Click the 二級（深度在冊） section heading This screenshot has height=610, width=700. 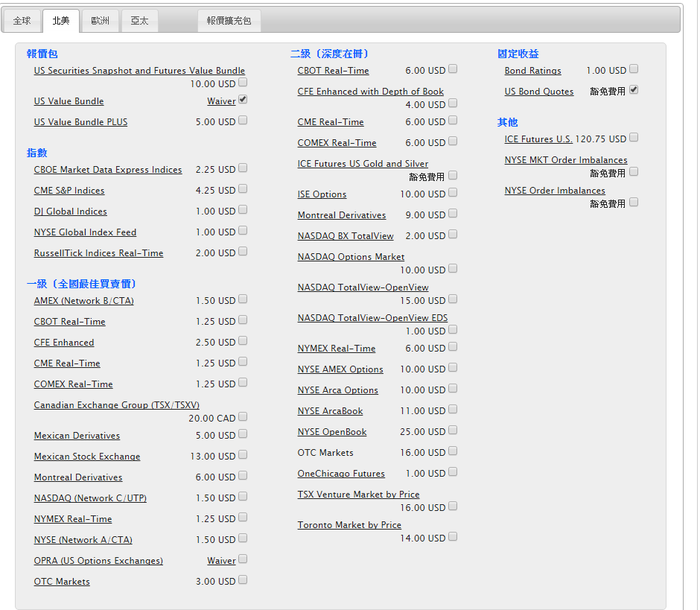coord(329,54)
